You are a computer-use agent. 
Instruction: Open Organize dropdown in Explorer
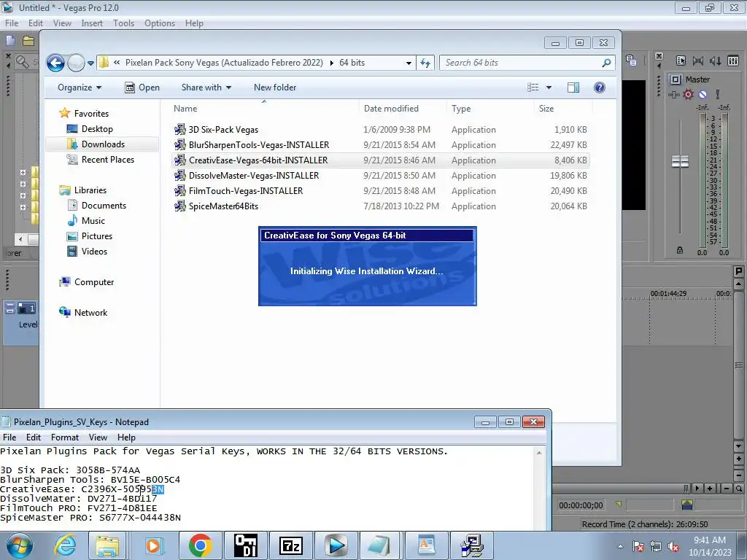[80, 87]
